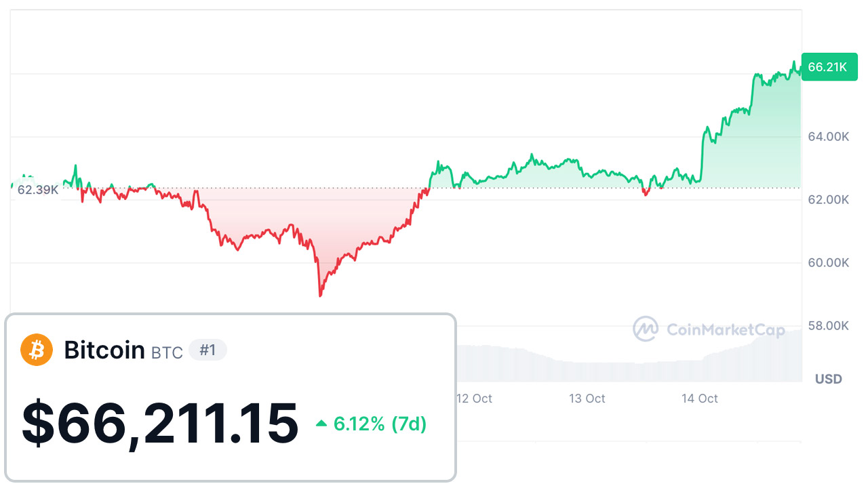Click the BTC ticker symbol
This screenshot has width=868, height=488.
click(167, 352)
